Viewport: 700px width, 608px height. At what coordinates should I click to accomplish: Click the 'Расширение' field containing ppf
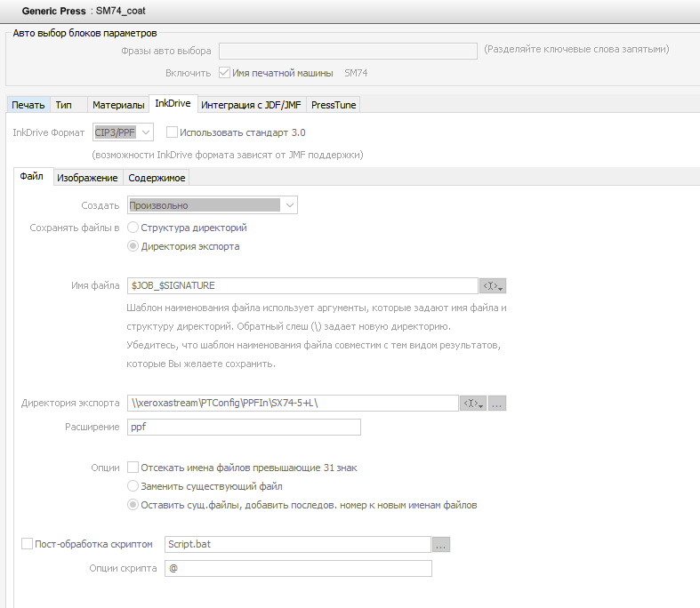coord(244,427)
